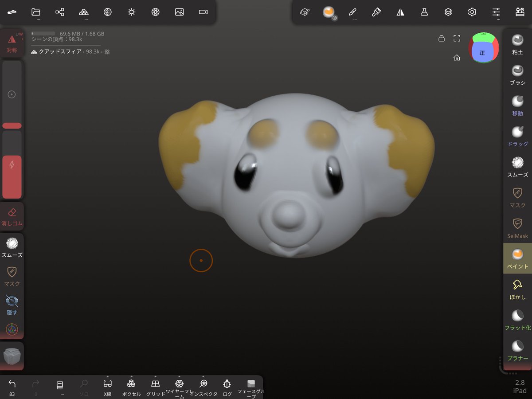Screen dimensions: 532x399
Task: Choose the 移動 (Move) tool
Action: point(517,106)
